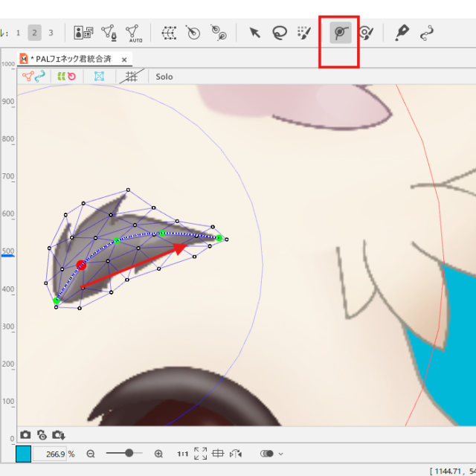This screenshot has height=476, width=476.
Task: Click the fit-to-view expand arrows icon
Action: (x=200, y=454)
